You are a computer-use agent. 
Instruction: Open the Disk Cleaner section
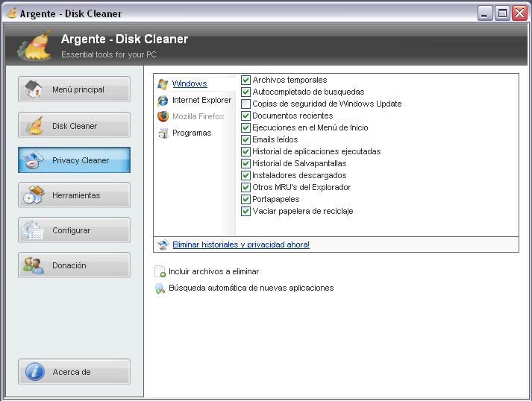[x=74, y=125]
